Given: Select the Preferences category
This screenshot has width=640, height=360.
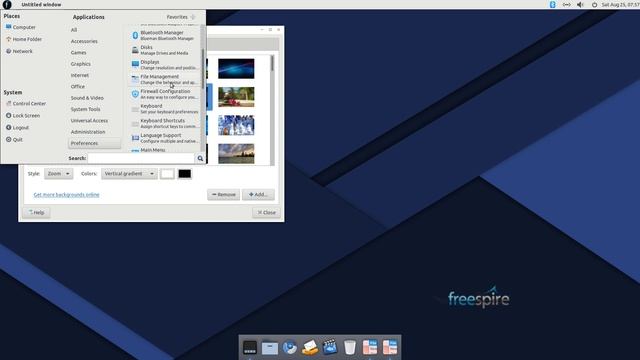Looking at the screenshot, I should [95, 143].
